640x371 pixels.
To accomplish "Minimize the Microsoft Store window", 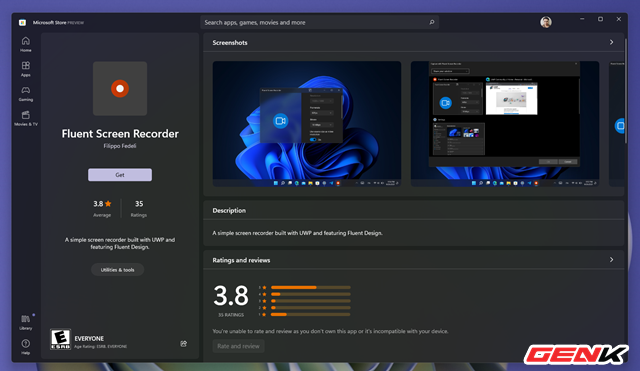I will 582,19.
